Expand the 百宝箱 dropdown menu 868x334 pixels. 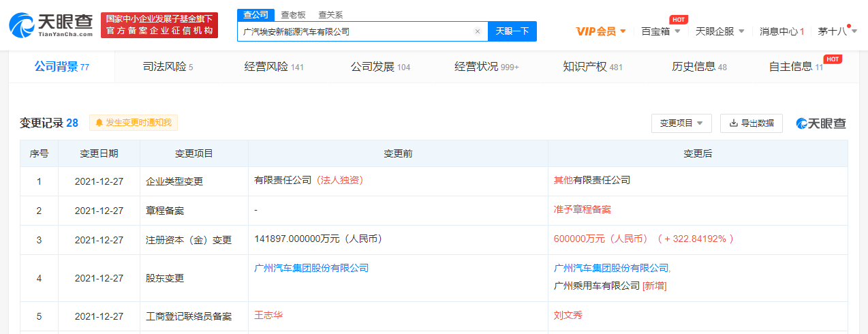[660, 31]
